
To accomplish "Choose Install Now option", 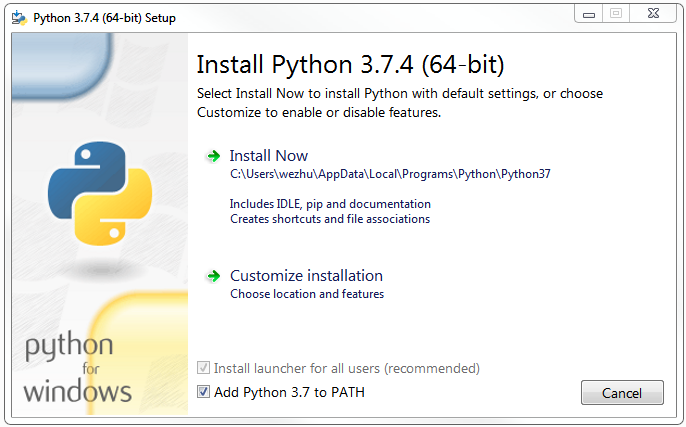I will tap(269, 156).
